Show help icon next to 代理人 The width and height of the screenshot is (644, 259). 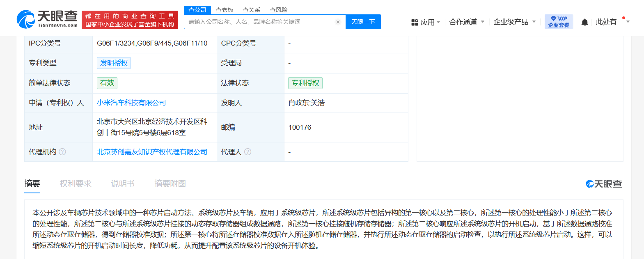point(248,152)
